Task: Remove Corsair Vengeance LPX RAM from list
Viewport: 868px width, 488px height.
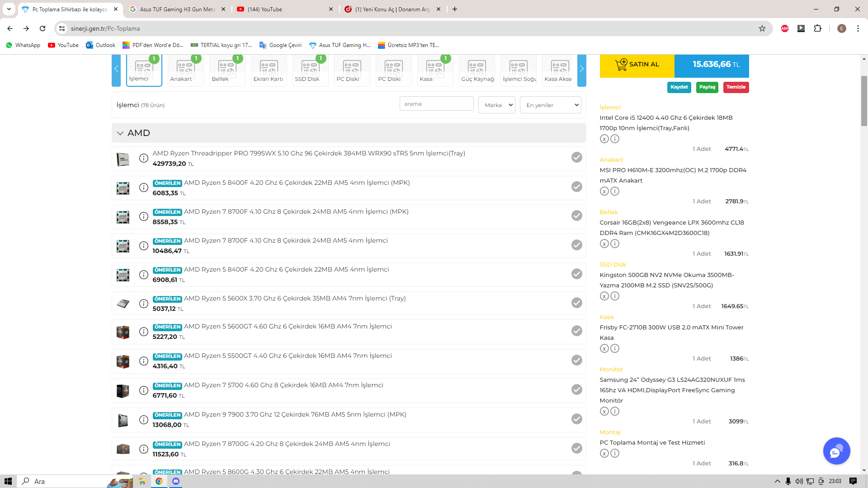Action: pyautogui.click(x=604, y=244)
